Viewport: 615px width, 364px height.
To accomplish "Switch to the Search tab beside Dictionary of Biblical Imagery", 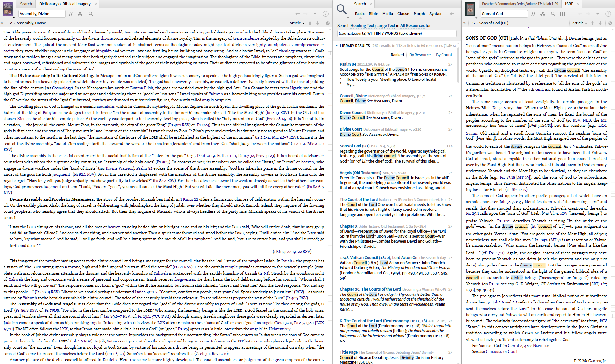I will pos(26,4).
